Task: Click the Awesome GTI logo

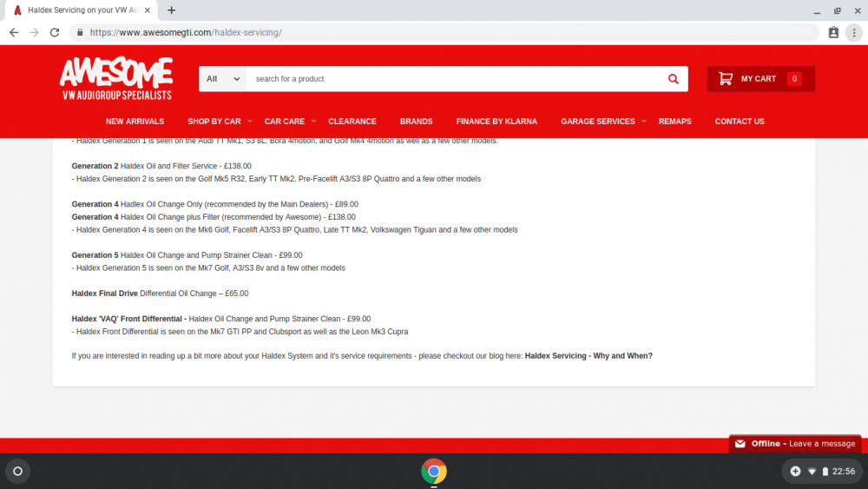Action: (116, 79)
